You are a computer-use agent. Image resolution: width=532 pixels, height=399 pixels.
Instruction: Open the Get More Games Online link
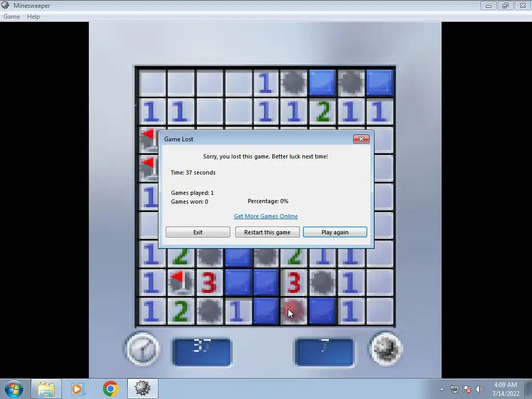click(x=265, y=216)
